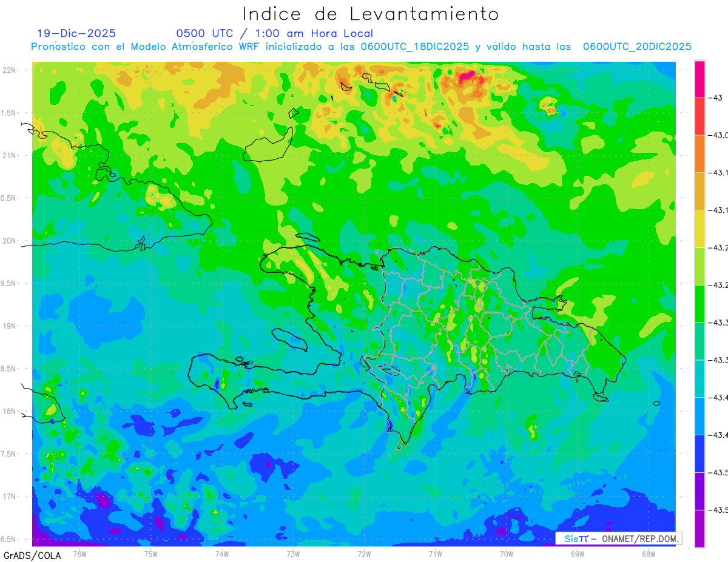The width and height of the screenshot is (728, 562).
Task: Click the '20N' latitude label
Action: (10, 241)
